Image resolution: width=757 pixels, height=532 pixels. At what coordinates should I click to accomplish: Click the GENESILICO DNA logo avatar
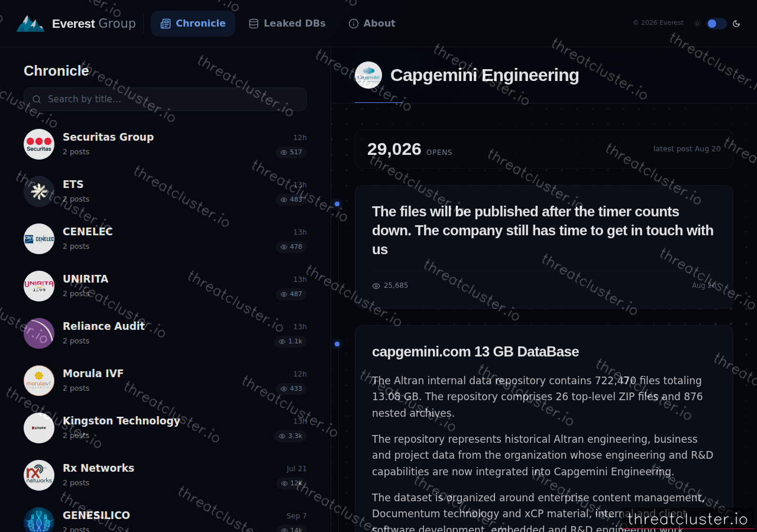point(39,520)
